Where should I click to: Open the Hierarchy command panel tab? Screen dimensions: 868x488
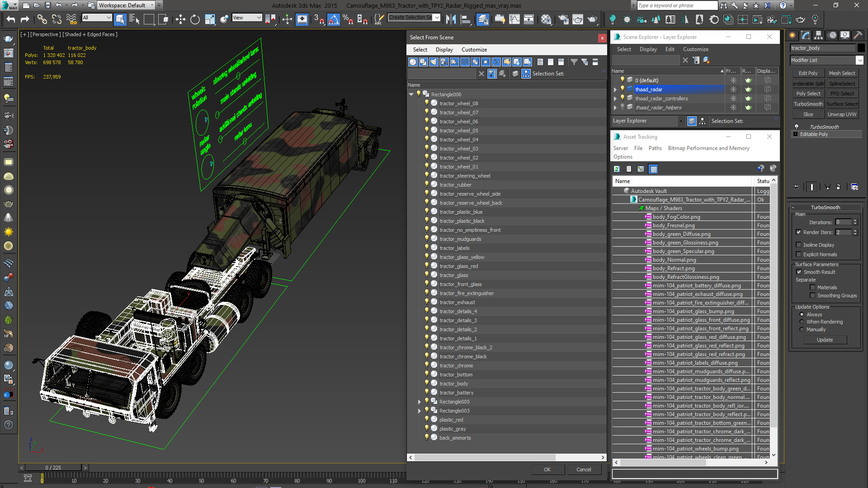[818, 35]
